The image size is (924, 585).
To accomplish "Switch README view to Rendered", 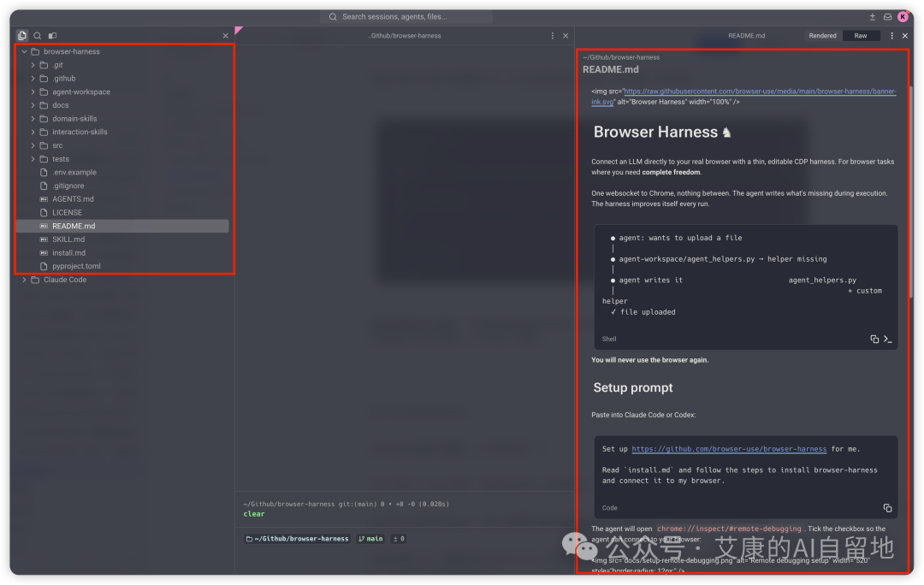I will tap(822, 35).
